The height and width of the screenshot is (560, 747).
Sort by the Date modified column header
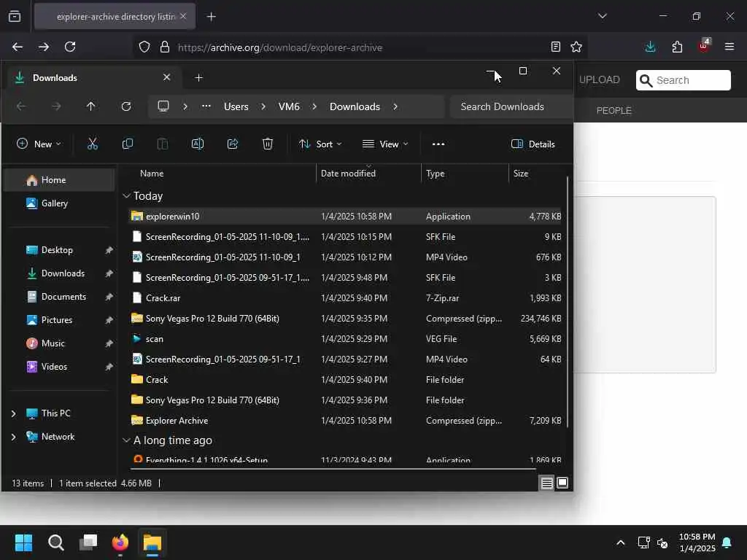pos(348,174)
